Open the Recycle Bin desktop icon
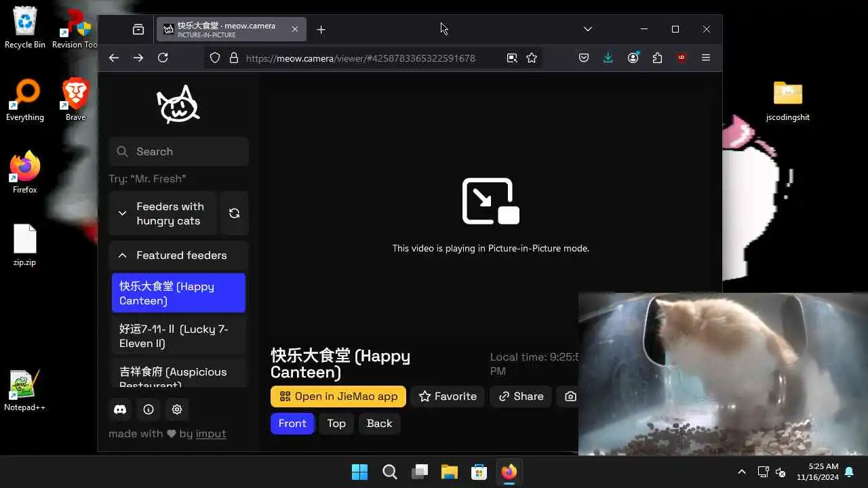The width and height of the screenshot is (868, 488). 25,28
